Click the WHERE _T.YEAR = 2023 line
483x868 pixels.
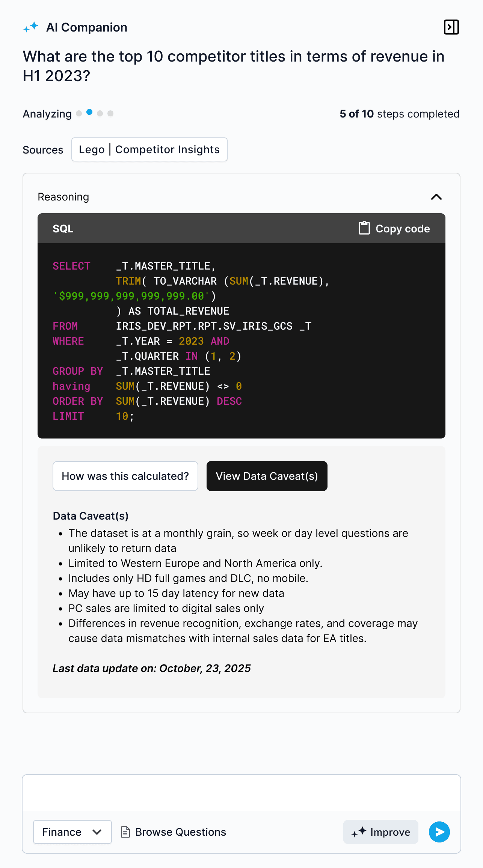point(141,341)
